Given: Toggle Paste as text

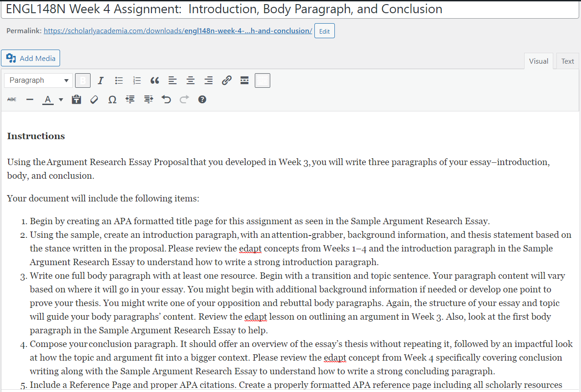Looking at the screenshot, I should click(76, 99).
